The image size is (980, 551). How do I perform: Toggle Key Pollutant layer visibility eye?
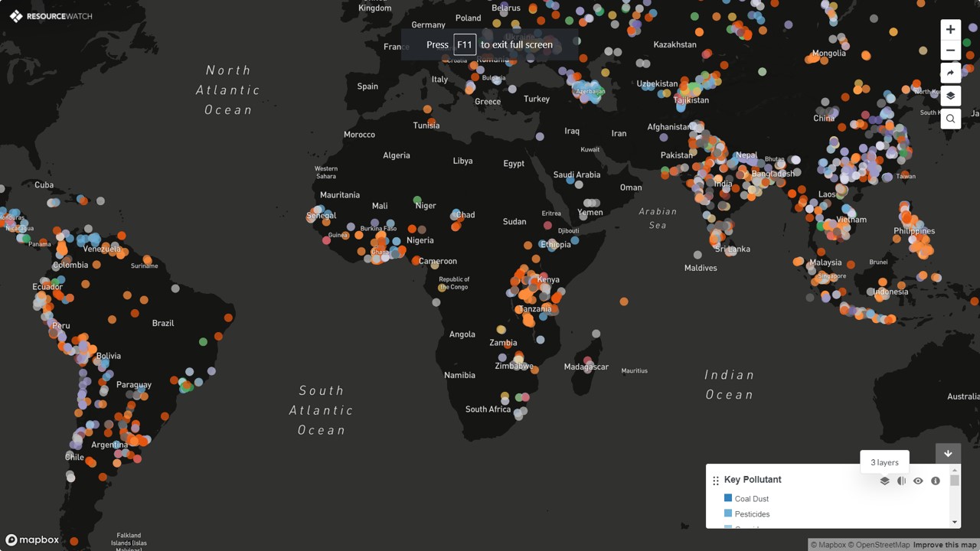pos(918,481)
